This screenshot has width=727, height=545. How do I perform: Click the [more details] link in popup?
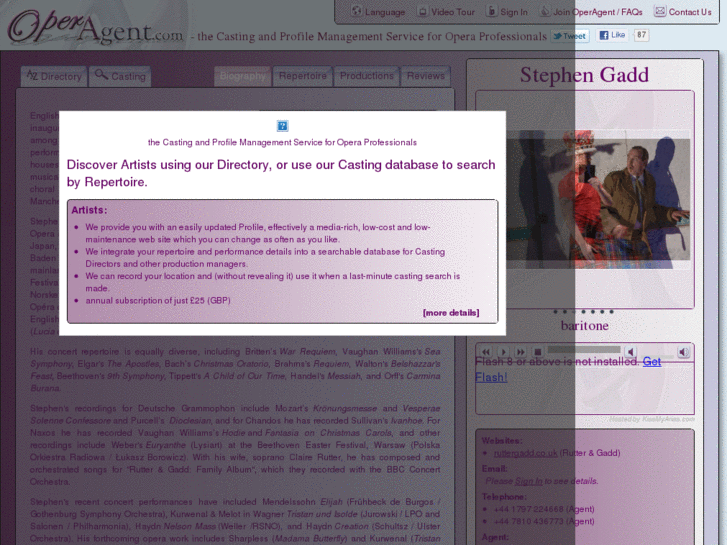(x=451, y=313)
